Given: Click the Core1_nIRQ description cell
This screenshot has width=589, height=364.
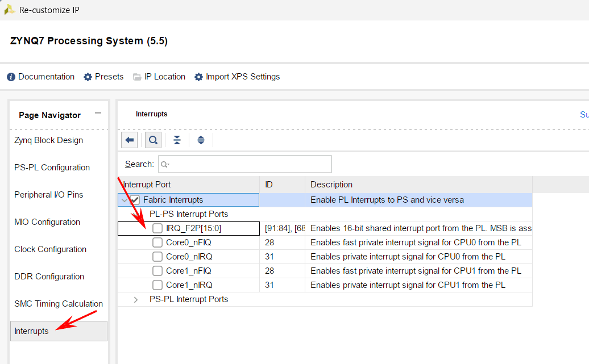Looking at the screenshot, I should [418, 285].
